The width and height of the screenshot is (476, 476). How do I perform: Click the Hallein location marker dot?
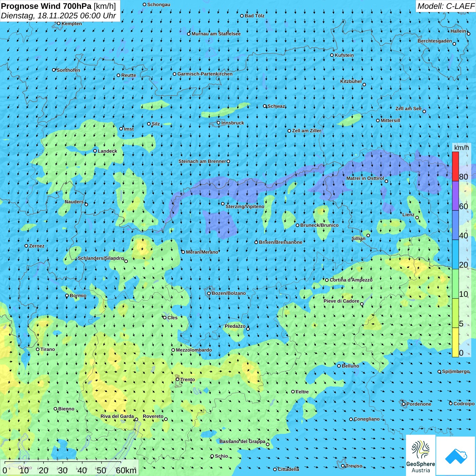click(469, 34)
